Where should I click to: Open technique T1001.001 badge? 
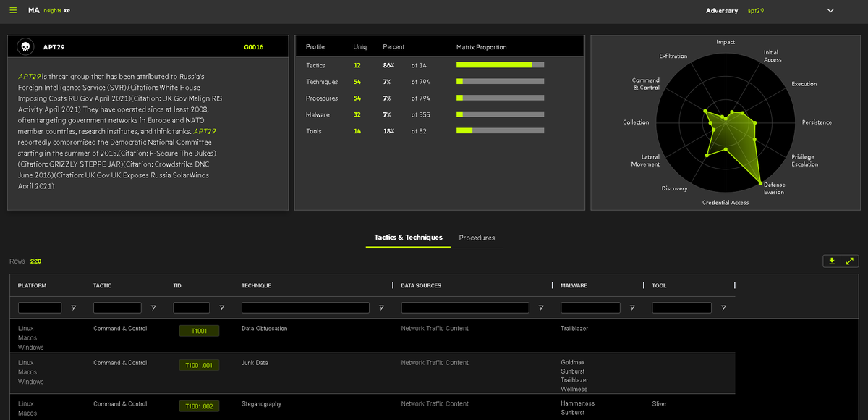click(199, 365)
